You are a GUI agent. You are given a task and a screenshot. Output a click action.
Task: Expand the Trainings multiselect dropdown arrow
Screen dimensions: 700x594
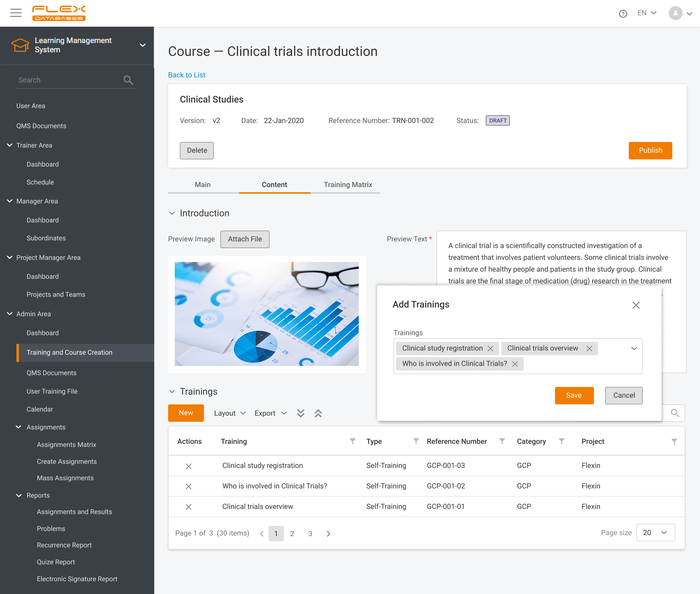click(x=634, y=349)
